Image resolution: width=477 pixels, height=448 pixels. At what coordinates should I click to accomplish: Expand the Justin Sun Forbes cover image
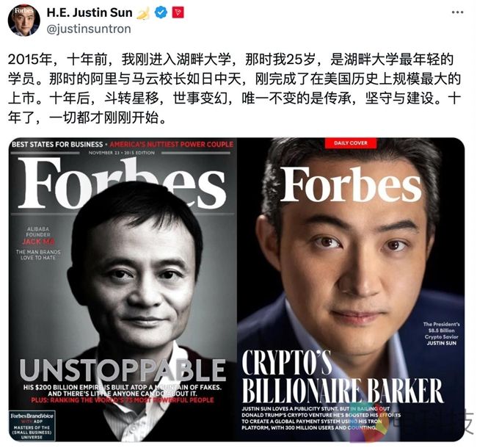pos(351,289)
